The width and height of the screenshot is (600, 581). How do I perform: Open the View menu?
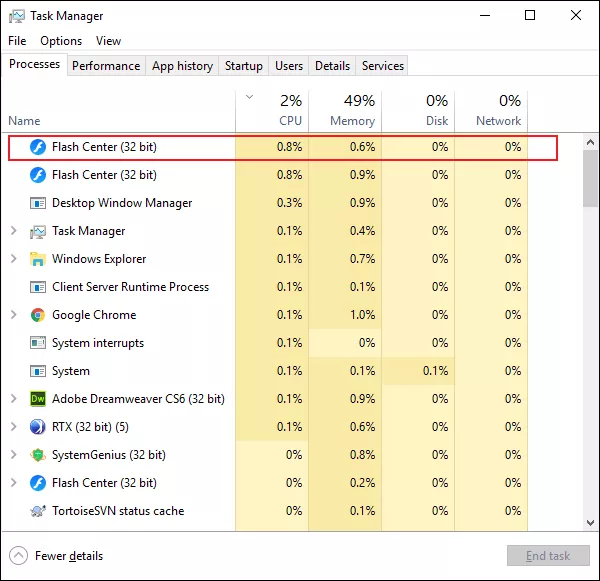click(x=108, y=41)
